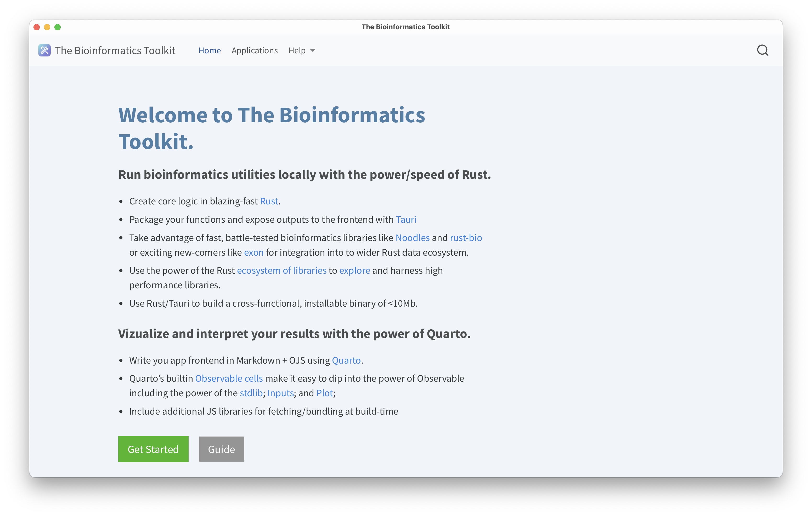Follow the Observable cells link

pyautogui.click(x=229, y=378)
